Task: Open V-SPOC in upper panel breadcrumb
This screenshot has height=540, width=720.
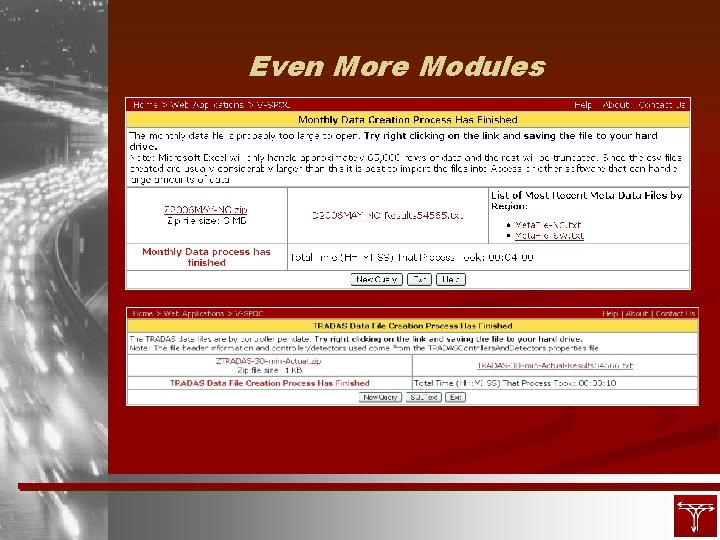Action: (273, 105)
